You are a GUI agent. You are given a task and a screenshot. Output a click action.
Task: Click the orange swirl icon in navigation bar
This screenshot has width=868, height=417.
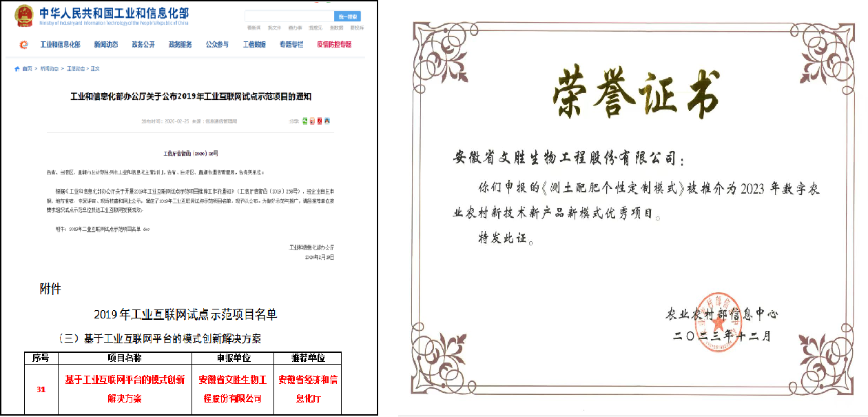pos(24,45)
